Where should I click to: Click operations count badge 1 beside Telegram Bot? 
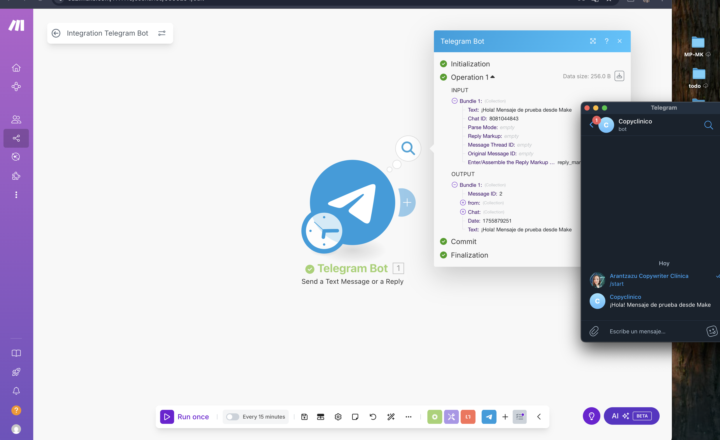pos(398,268)
